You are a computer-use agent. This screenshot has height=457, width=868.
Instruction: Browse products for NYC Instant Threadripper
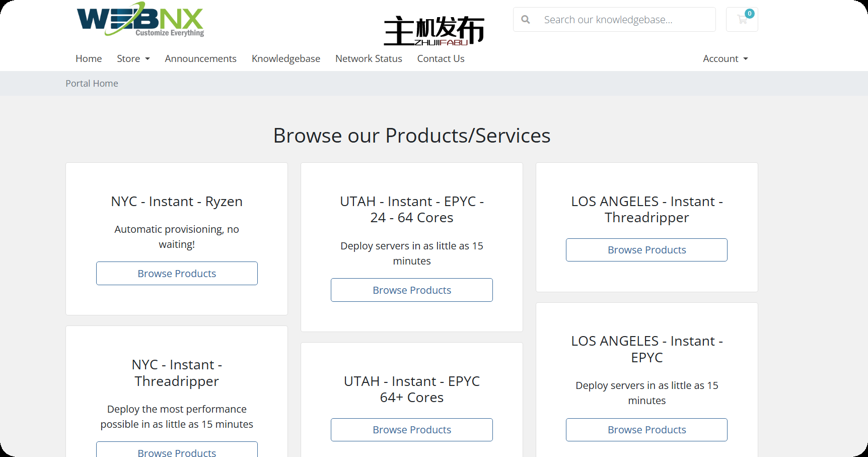[x=177, y=451]
